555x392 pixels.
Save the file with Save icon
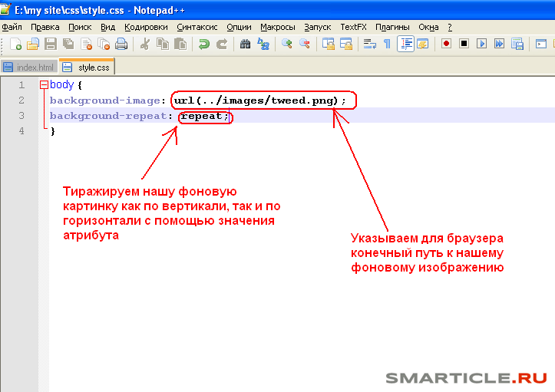click(x=51, y=44)
